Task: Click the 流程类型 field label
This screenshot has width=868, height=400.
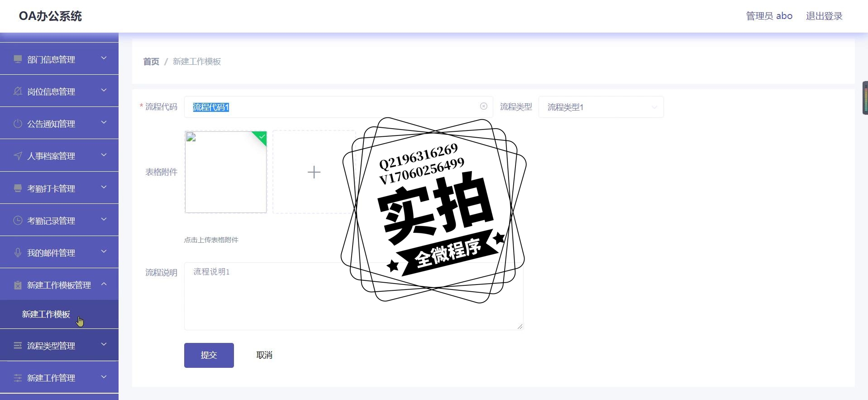Action: (516, 106)
